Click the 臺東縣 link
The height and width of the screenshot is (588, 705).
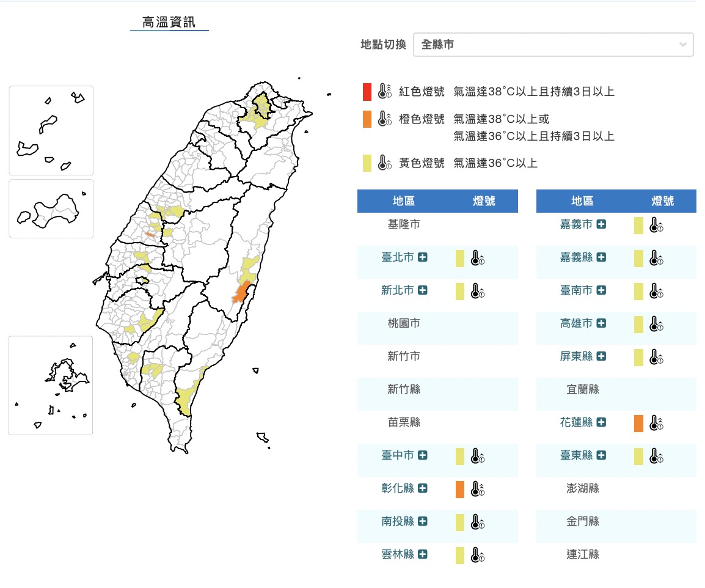point(576,455)
